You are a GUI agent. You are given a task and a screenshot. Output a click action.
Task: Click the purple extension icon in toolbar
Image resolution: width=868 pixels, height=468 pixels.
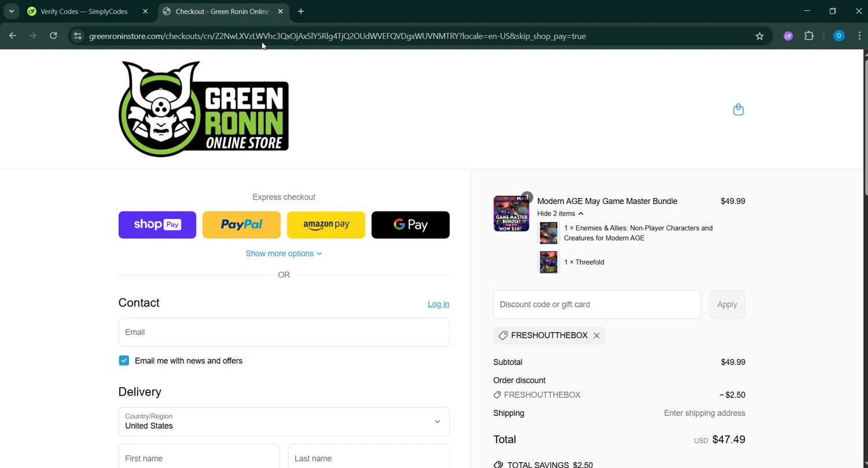click(x=788, y=36)
